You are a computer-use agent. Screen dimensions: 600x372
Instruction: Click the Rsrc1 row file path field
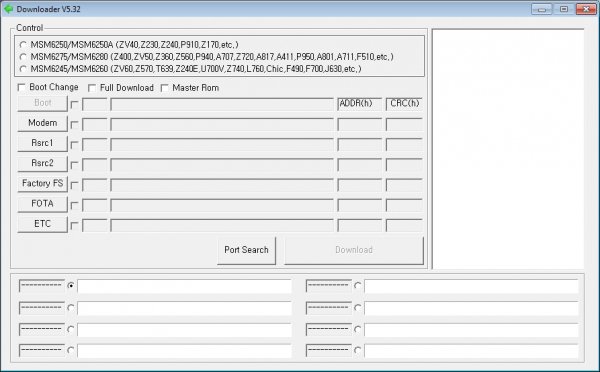[222, 145]
